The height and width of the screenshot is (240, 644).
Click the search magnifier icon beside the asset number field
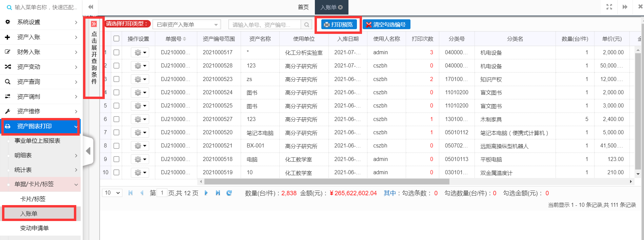click(306, 25)
